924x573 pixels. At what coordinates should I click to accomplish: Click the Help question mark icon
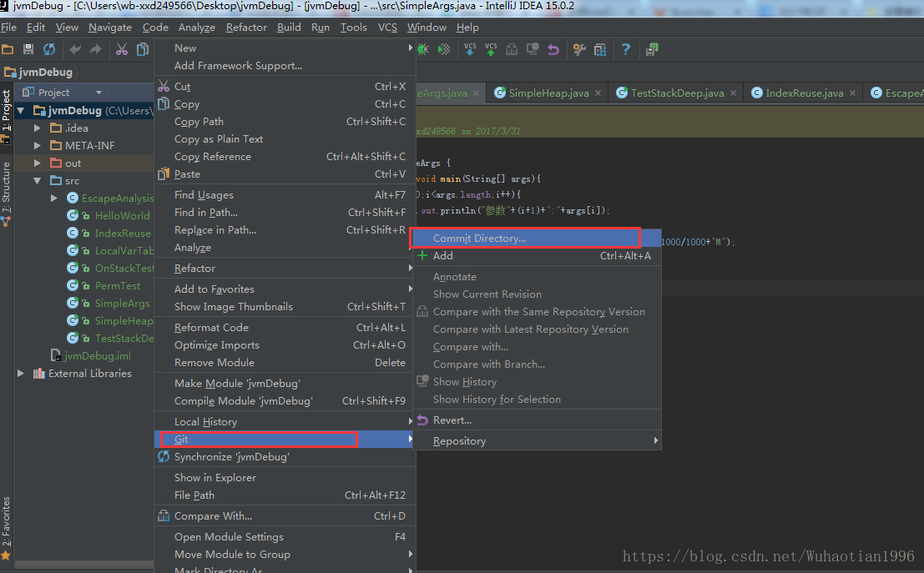click(x=626, y=49)
